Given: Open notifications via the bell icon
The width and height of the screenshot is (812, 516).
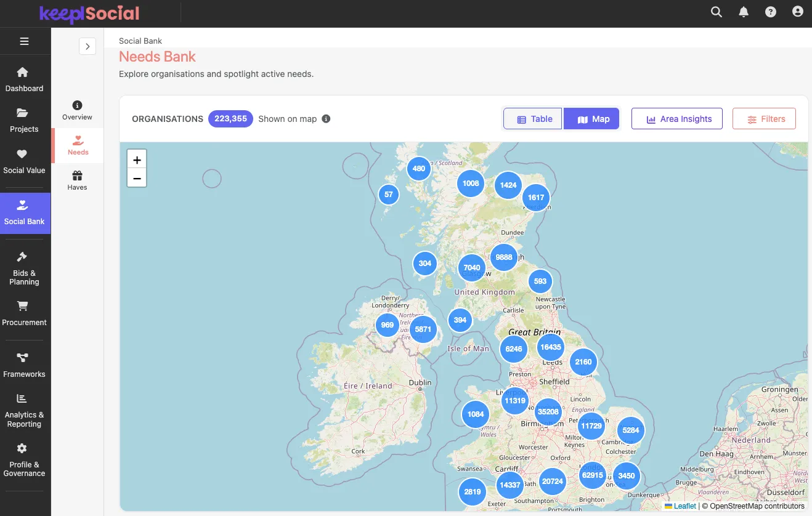Looking at the screenshot, I should [x=744, y=12].
